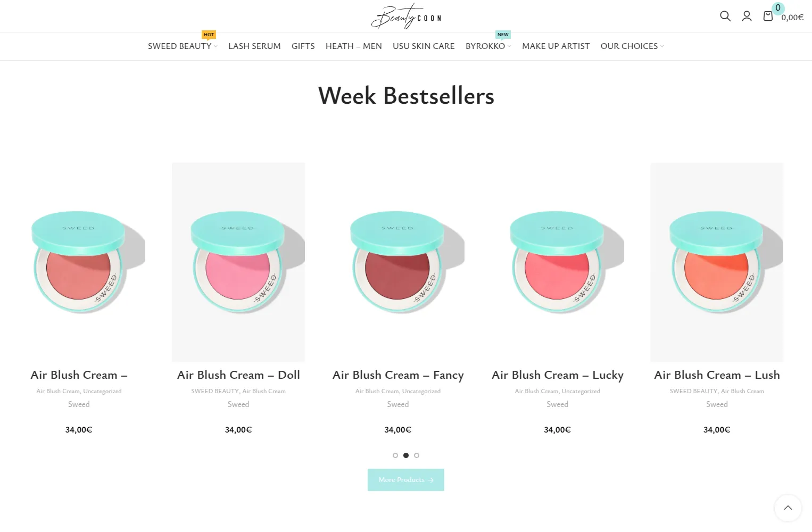Select the third carousel pagination dot
The height and width of the screenshot is (532, 812).
417,455
